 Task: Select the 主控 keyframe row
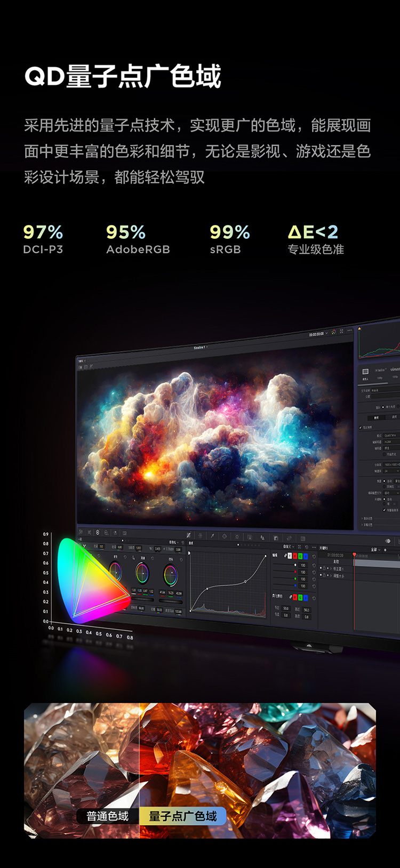pos(336,561)
